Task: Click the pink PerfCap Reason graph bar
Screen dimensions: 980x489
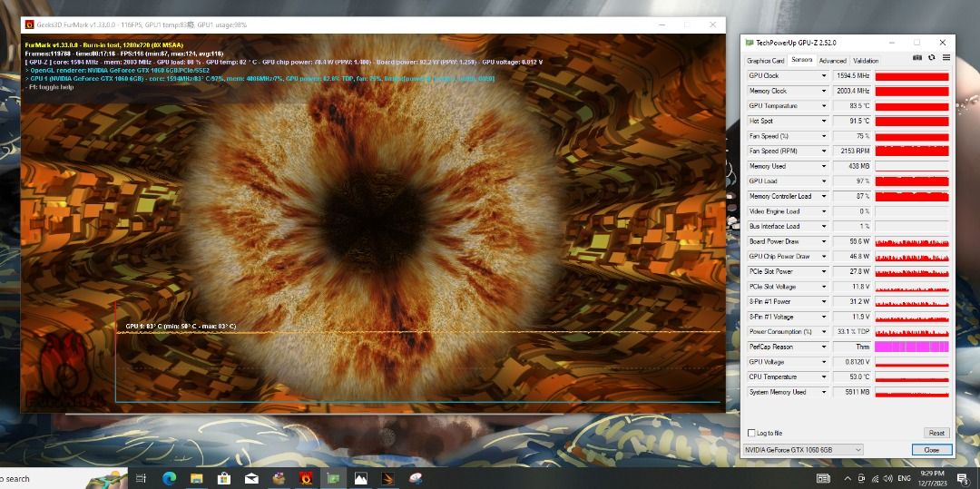Action: (912, 347)
